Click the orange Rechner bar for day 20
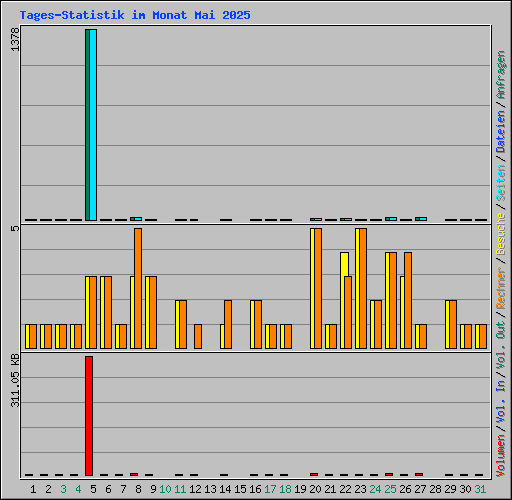Viewport: 512px width, 500px height. click(x=318, y=289)
